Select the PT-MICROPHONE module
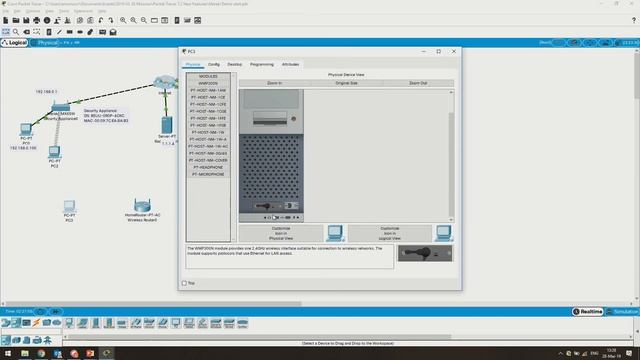Screen dimensions: 640x360 point(208,174)
